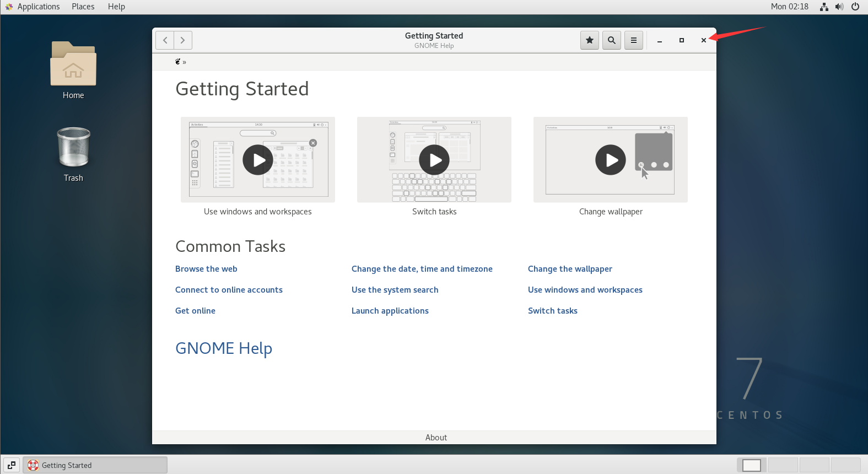
Task: Click the show desktop icon in taskbar
Action: (12, 465)
